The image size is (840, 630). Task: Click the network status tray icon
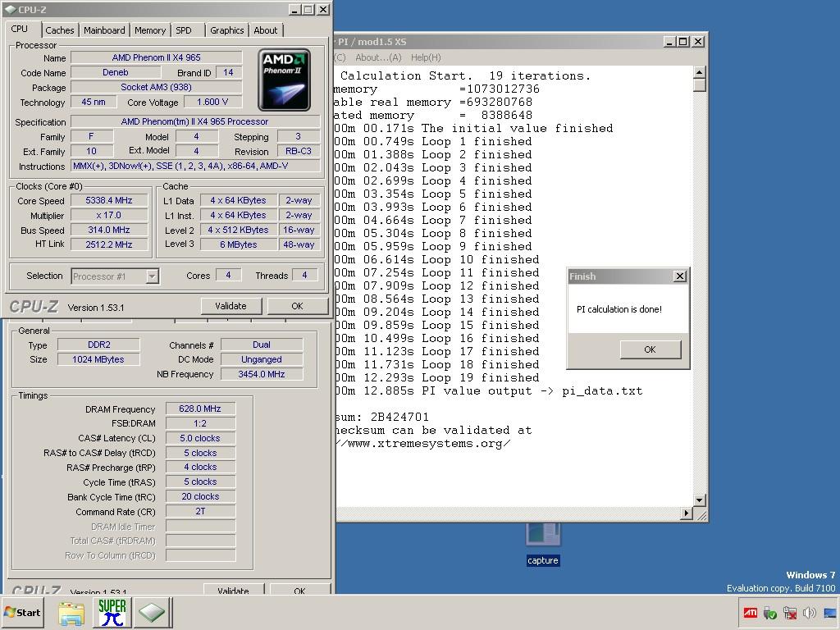pos(790,612)
